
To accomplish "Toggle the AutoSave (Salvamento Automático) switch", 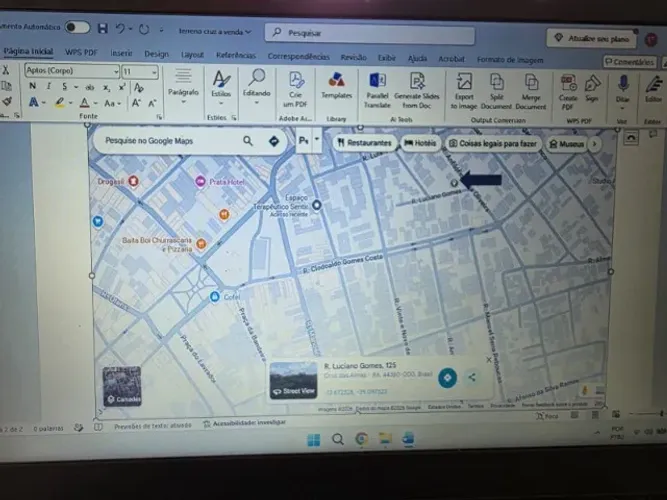I will (77, 28).
